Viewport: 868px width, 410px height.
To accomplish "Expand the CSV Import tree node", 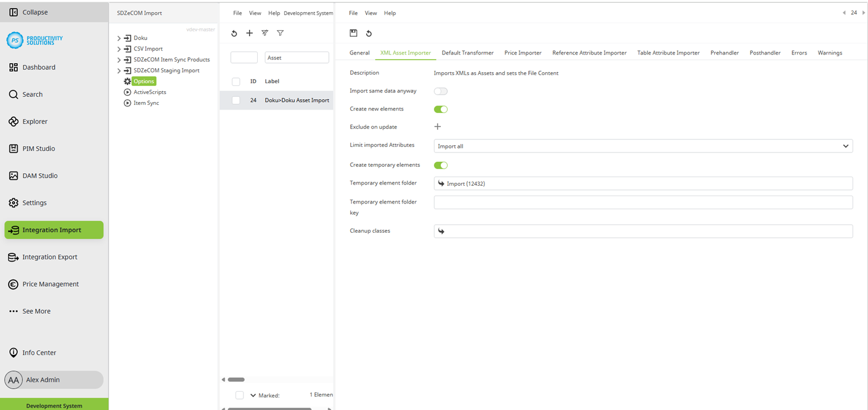I will (119, 49).
